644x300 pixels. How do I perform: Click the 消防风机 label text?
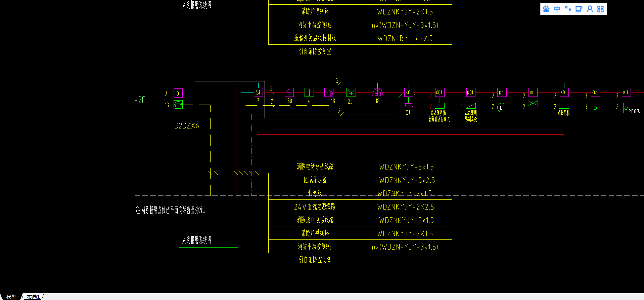564,113
